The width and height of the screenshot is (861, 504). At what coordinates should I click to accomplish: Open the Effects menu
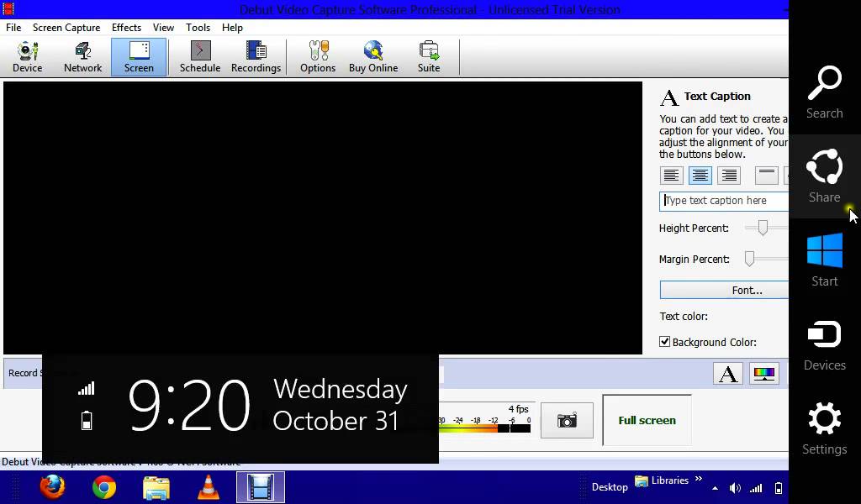click(126, 28)
